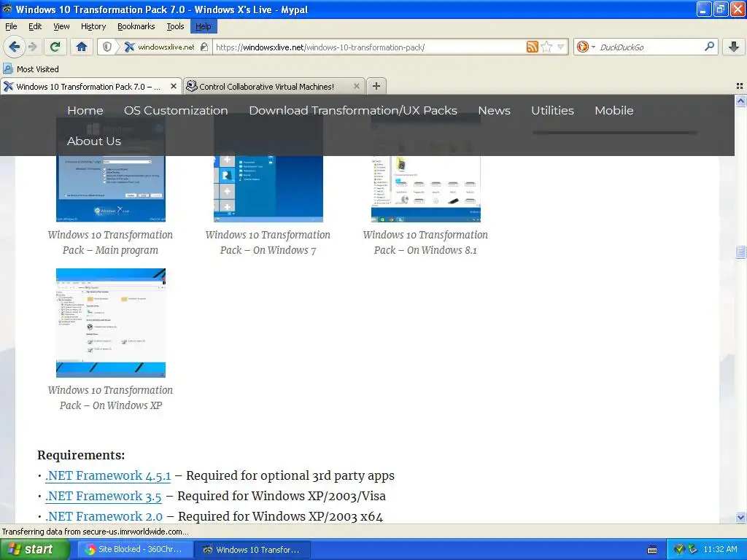The image size is (747, 560).
Task: Open the Most Visited bookmarks folder
Action: (31, 69)
